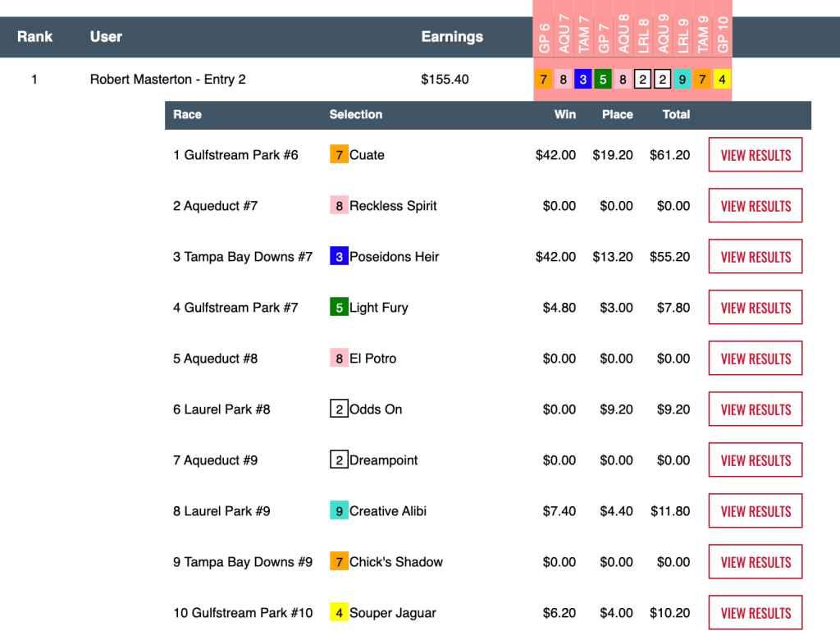This screenshot has height=631, width=840.
Task: Select the blue 3 swatch under TAM 7 column
Action: (582, 80)
